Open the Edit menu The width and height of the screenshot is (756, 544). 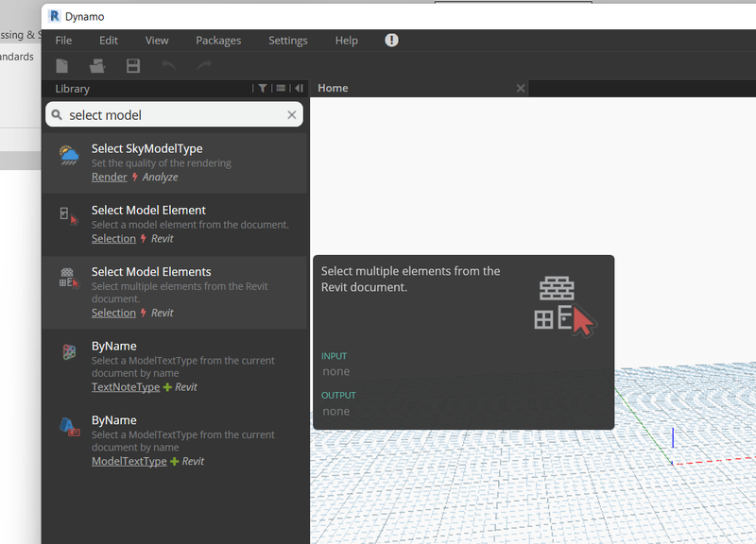(109, 41)
